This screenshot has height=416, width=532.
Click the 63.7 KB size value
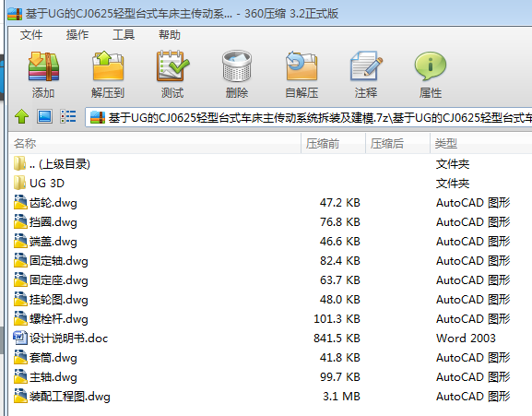click(340, 279)
